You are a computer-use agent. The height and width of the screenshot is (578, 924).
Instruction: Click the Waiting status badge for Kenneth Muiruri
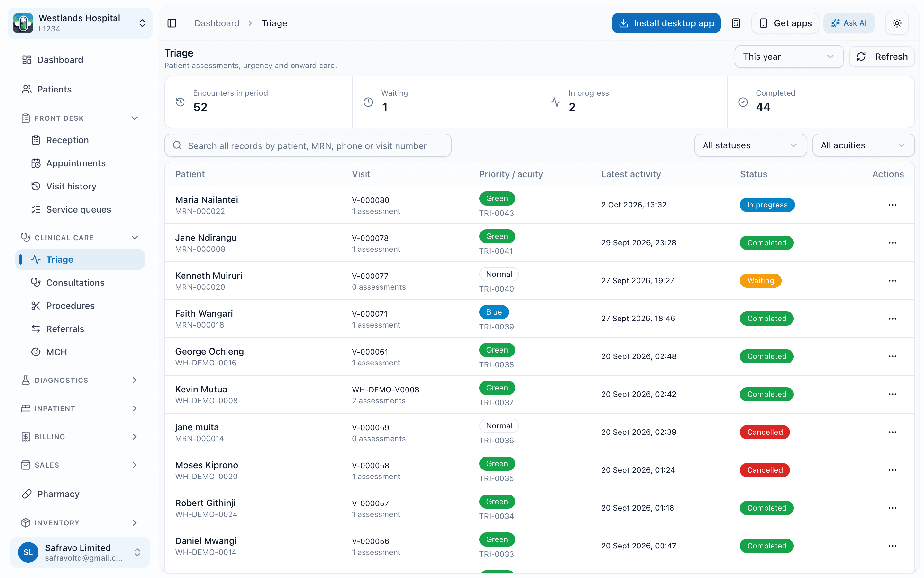[760, 281]
